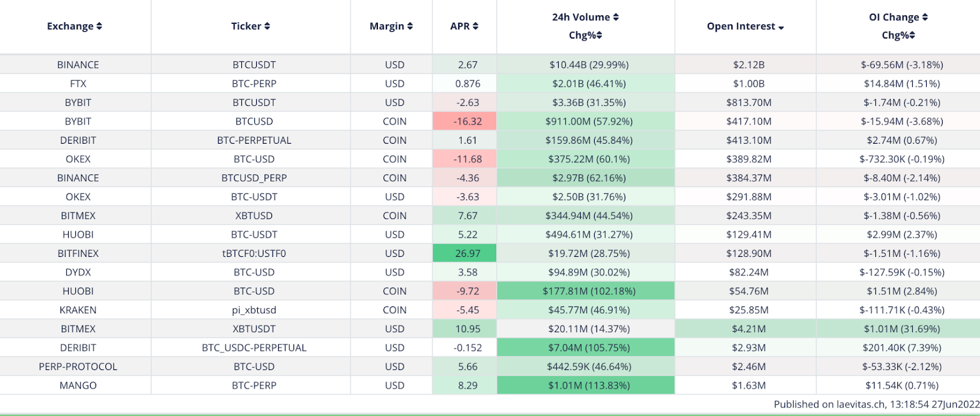This screenshot has height=416, width=980.
Task: Click the Ticker column header label
Action: coord(246,26)
